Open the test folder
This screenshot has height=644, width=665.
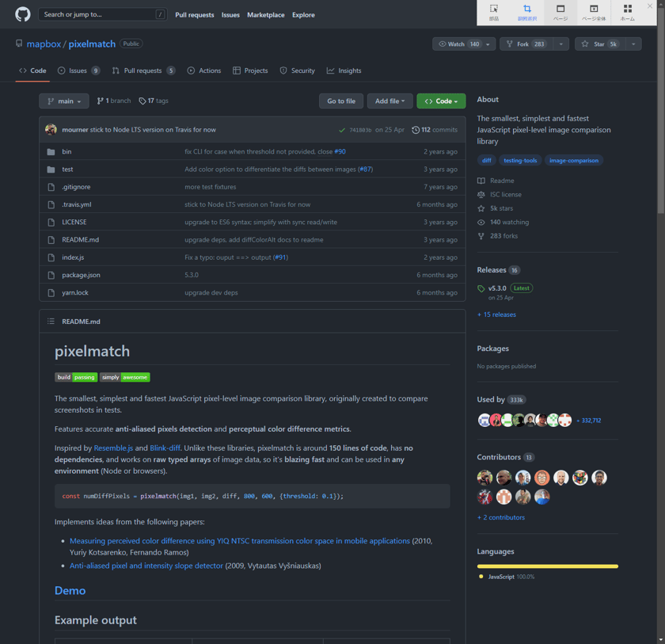(x=67, y=170)
